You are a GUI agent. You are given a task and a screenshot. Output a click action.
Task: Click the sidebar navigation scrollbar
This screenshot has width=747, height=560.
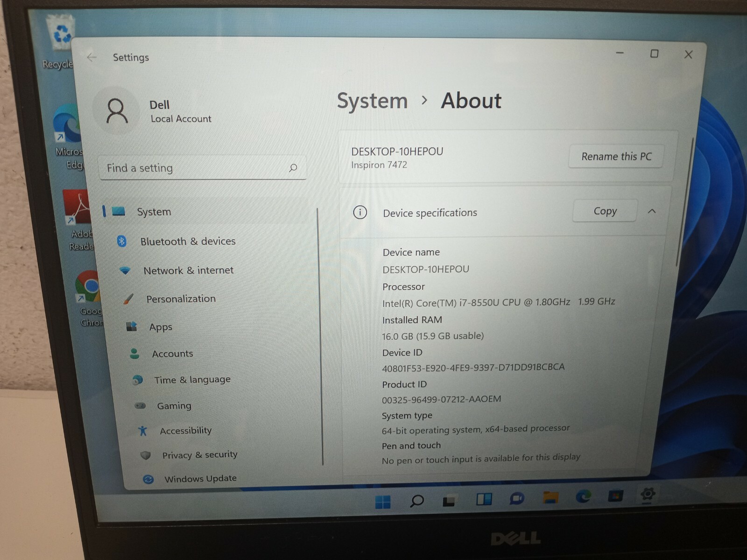319,336
